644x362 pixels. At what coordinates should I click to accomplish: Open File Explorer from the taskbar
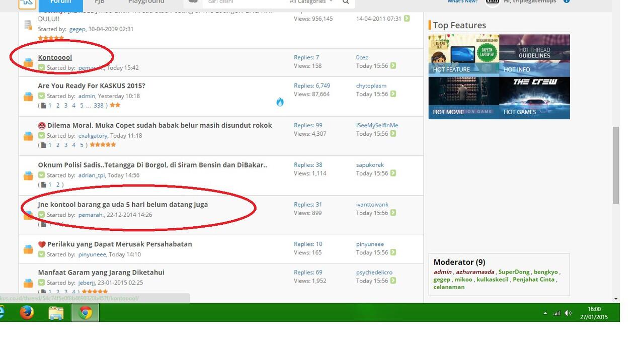click(56, 313)
